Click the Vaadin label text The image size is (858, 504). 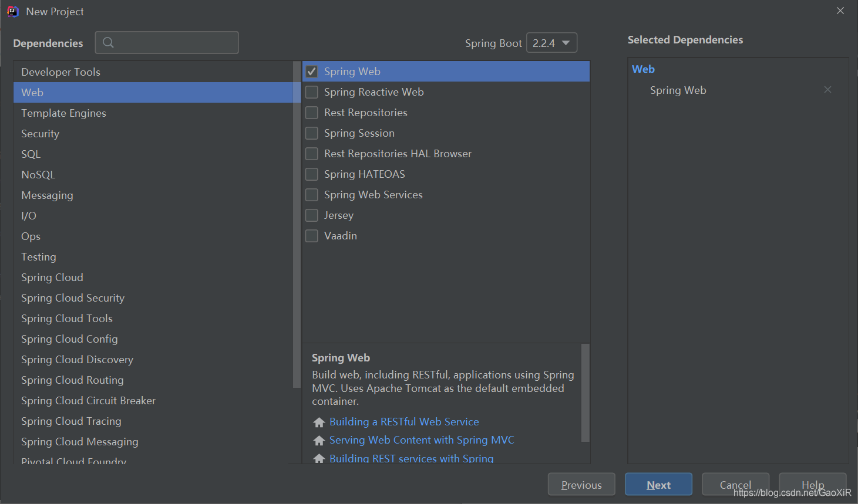point(341,236)
